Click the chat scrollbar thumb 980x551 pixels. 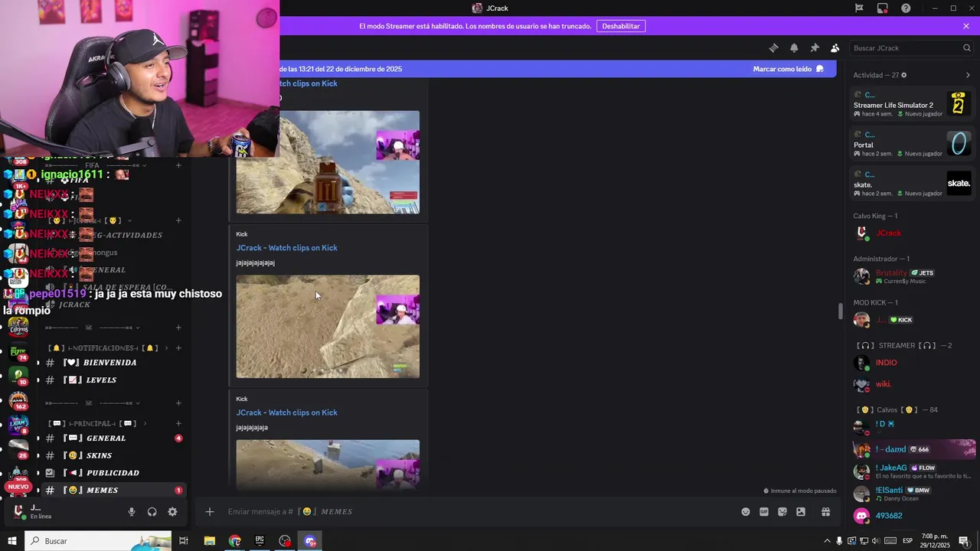click(x=841, y=311)
